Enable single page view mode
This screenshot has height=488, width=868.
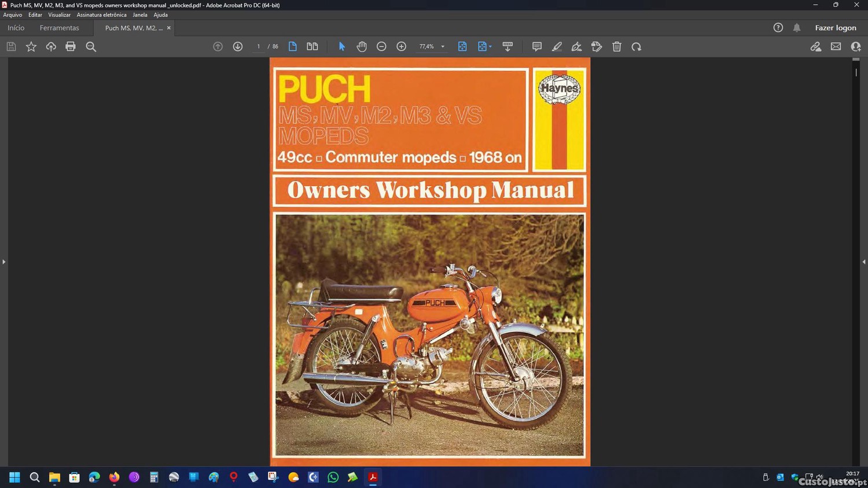tap(293, 47)
